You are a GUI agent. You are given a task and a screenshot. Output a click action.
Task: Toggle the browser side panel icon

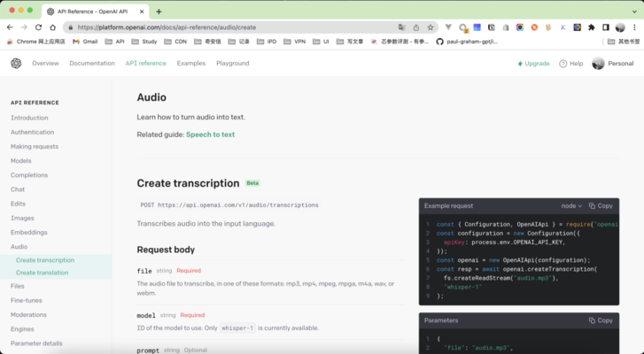(606, 27)
